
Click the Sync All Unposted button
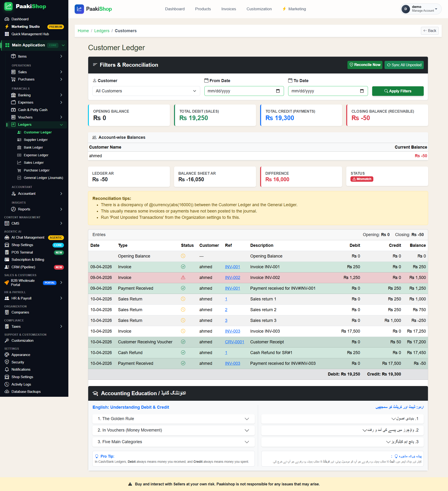pyautogui.click(x=404, y=65)
